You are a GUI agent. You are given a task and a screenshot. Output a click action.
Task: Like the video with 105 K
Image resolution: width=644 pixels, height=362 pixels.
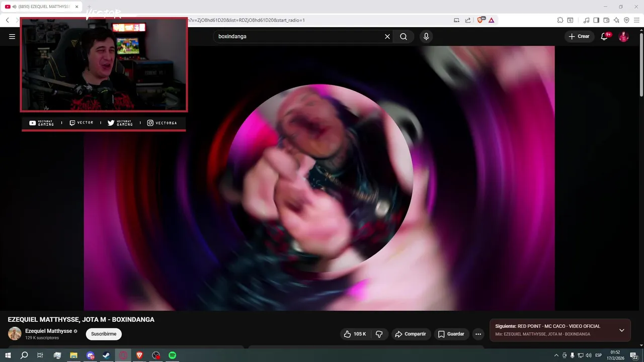(x=355, y=334)
